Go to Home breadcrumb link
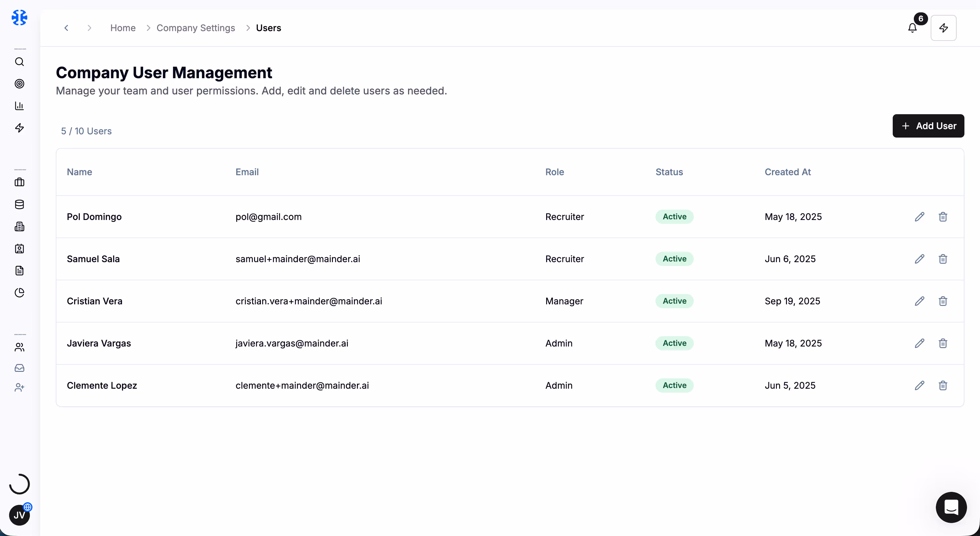980x536 pixels. (x=123, y=28)
